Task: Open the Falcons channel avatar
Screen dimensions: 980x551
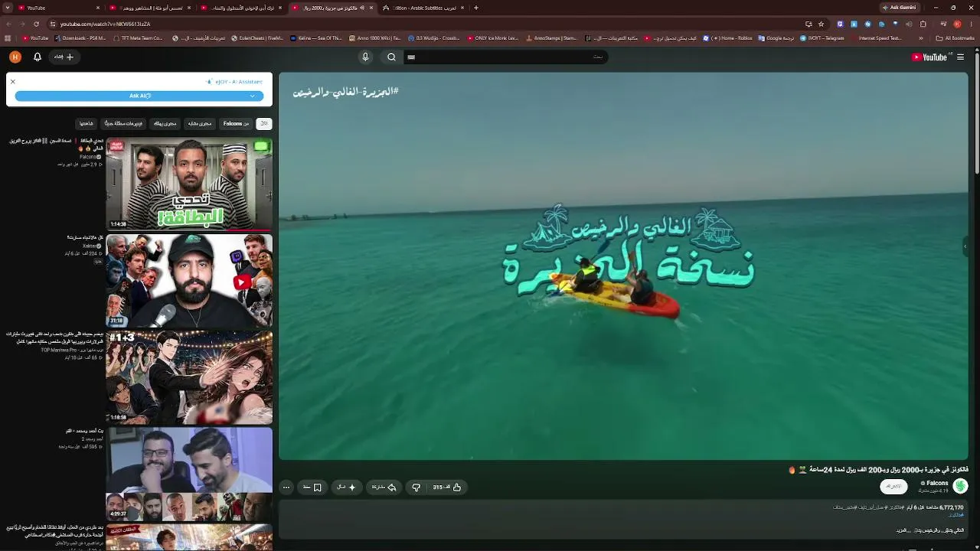Action: 960,486
